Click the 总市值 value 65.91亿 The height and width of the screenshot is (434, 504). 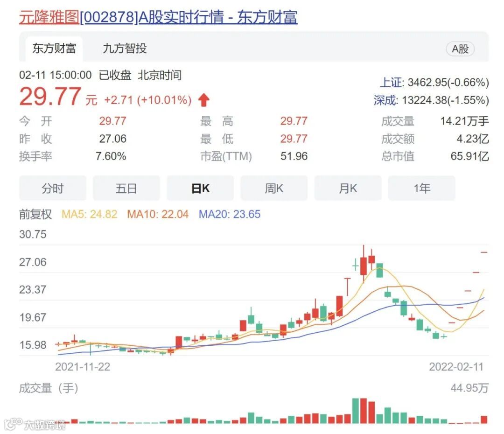click(x=469, y=156)
